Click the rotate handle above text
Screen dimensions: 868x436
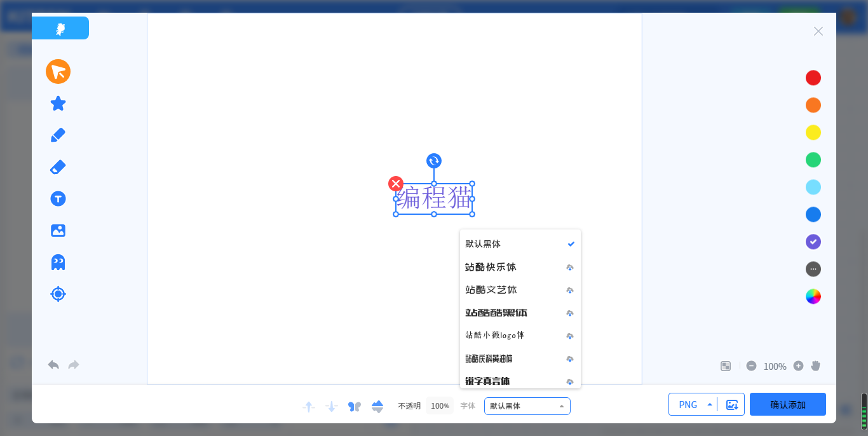pyautogui.click(x=434, y=161)
